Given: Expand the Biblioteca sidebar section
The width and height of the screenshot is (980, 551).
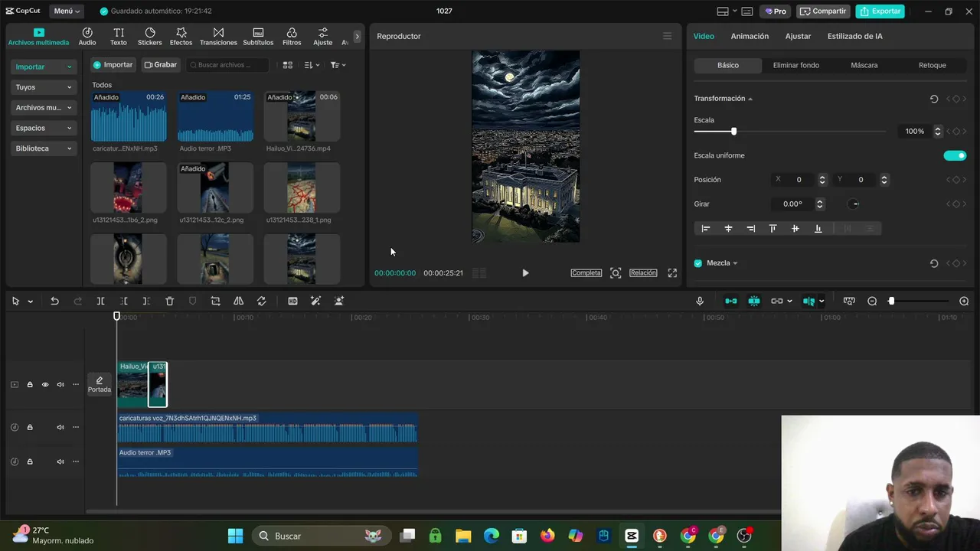Looking at the screenshot, I should [x=44, y=148].
